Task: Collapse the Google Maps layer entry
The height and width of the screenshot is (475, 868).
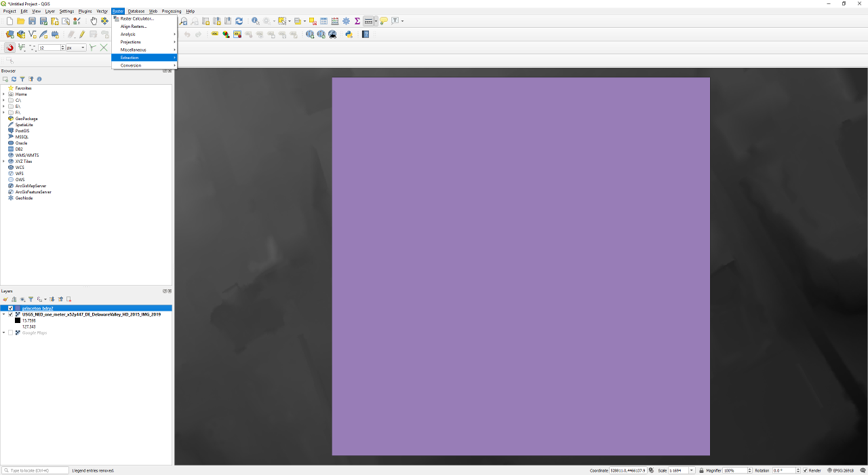Action: (3, 332)
